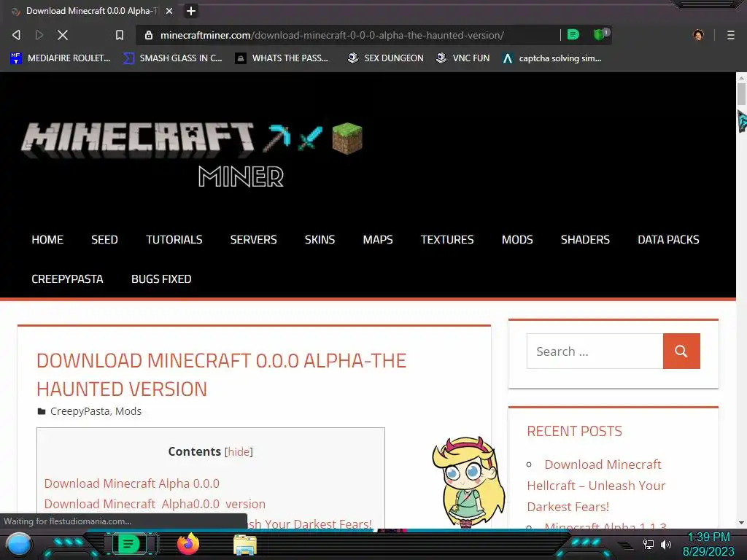Screen dimensions: 747x560
Task: Open the VNC FUN bookmark
Action: 462,58
